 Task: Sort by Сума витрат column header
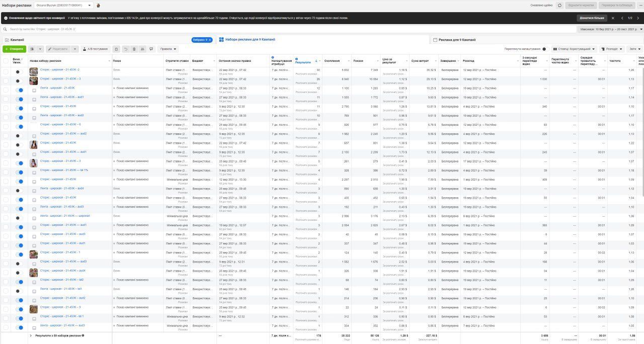point(420,61)
